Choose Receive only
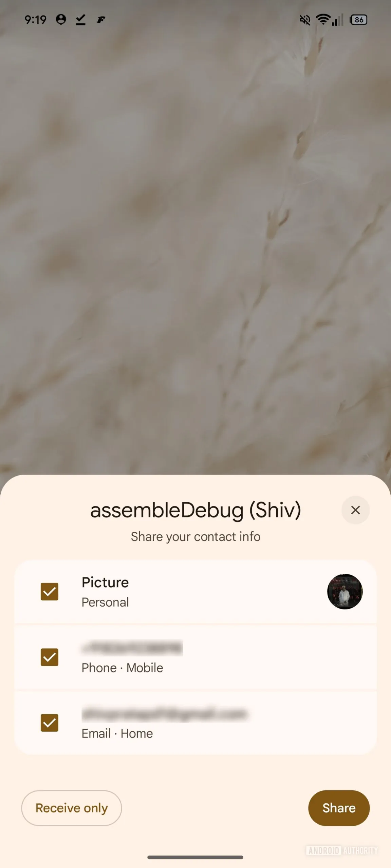Screen dimensions: 391x868 click(72, 808)
